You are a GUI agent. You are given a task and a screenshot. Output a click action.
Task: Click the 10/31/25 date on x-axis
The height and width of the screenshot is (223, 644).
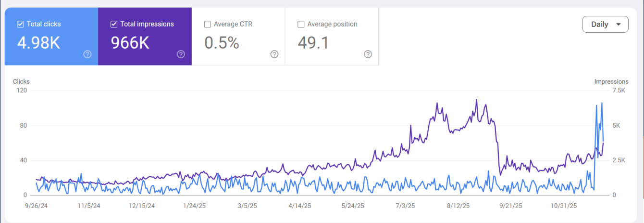point(563,206)
